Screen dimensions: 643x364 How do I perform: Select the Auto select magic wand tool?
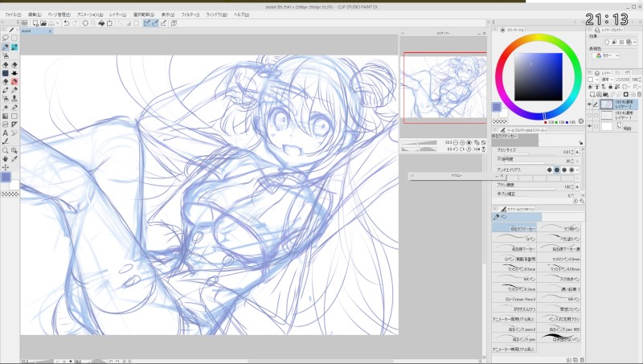coord(6,108)
